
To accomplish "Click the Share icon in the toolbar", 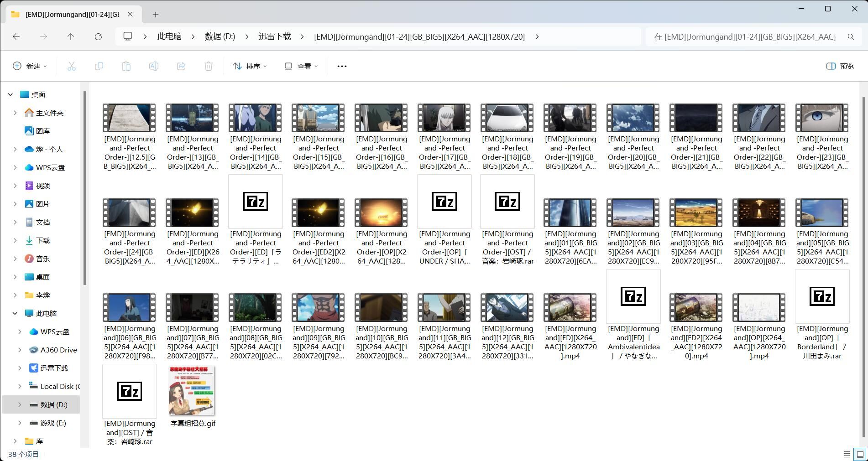I will [181, 66].
